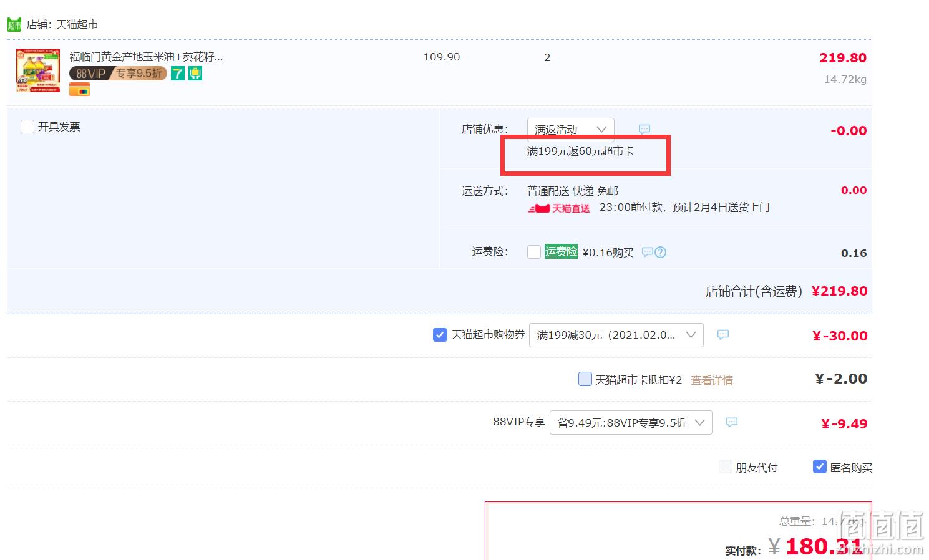Screen dimensions: 929x560
Task: Toggle the 朋友代付 checkbox
Action: pyautogui.click(x=726, y=467)
